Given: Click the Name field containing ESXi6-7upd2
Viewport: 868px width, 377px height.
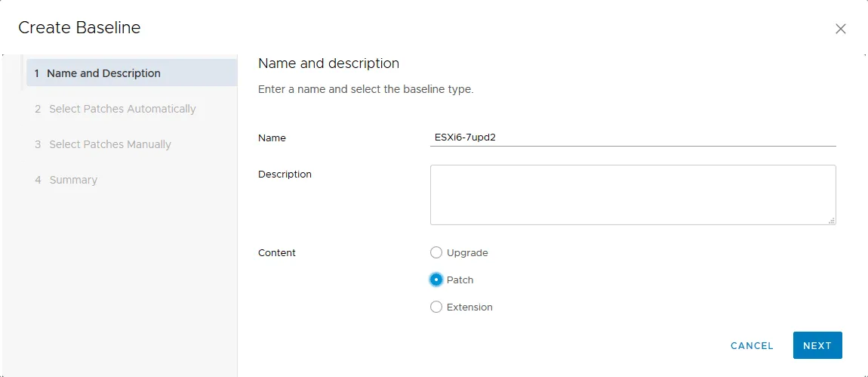Looking at the screenshot, I should (x=633, y=138).
